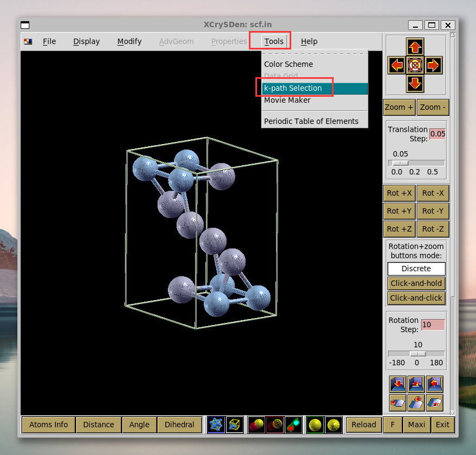Click the Translation Step slider

coord(416,163)
